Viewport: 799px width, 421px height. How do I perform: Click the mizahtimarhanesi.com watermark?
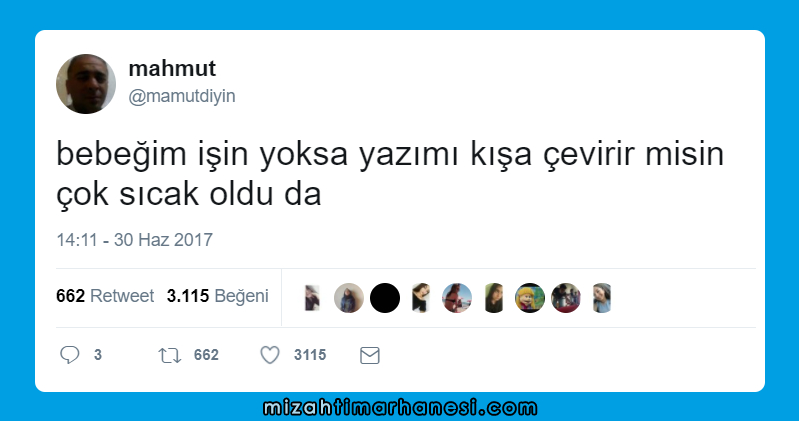point(400,408)
